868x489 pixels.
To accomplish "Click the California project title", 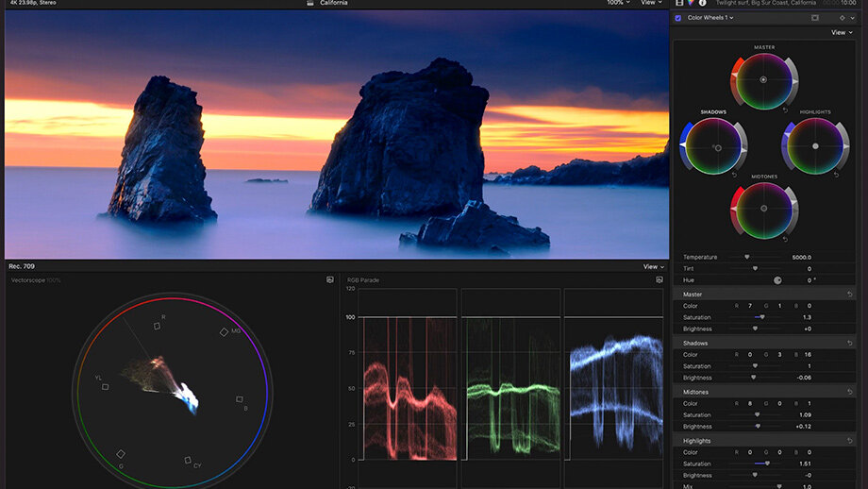I will tap(334, 3).
